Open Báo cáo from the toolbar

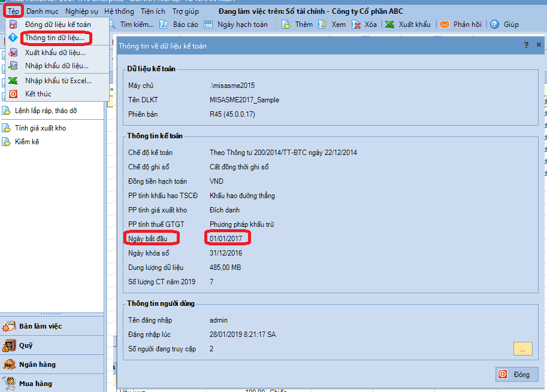coord(186,25)
